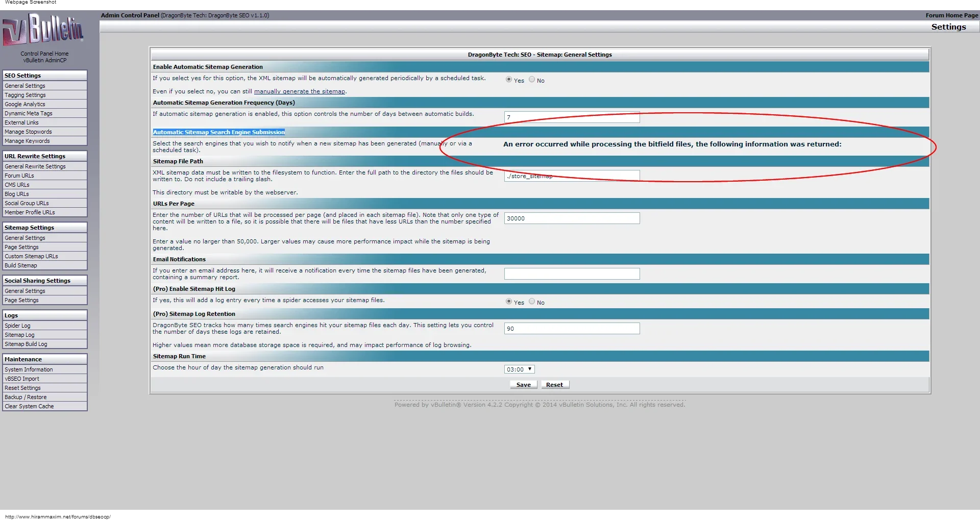Click the Sitemap Settings section header
The image size is (980, 520).
(45, 228)
